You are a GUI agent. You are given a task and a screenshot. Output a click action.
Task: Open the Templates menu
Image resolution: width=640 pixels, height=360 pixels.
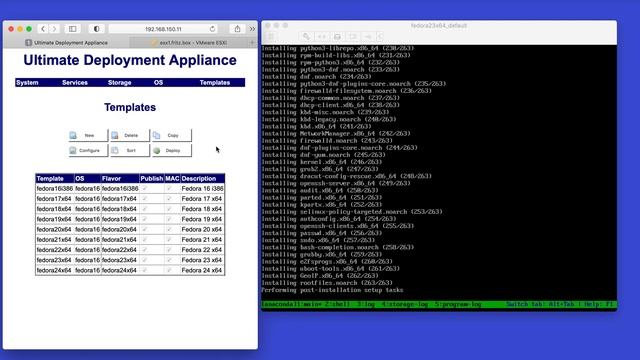[215, 82]
